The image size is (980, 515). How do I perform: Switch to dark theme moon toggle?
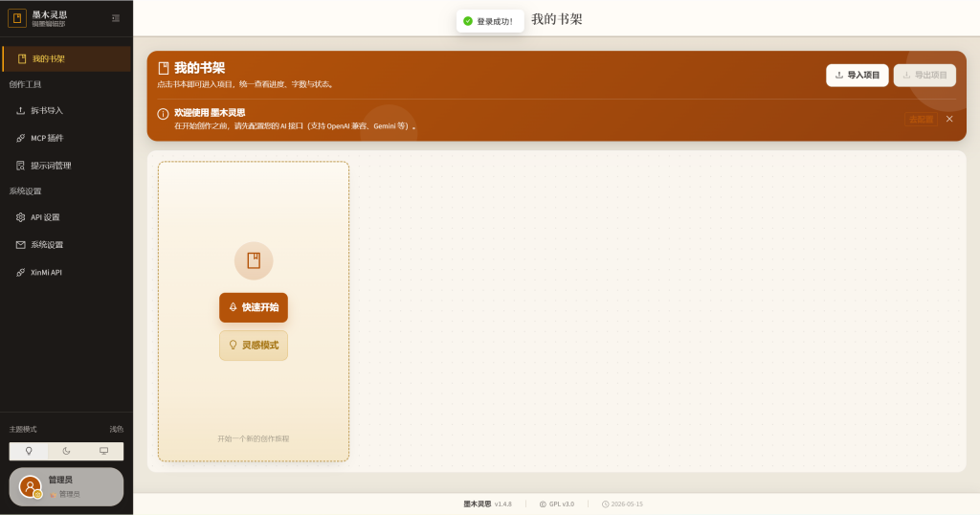[66, 451]
